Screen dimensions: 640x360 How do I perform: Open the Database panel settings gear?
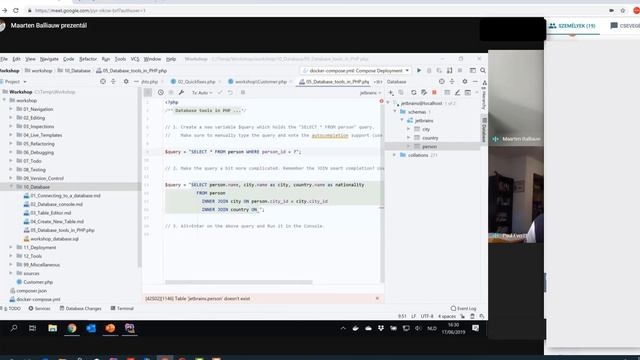pos(464,82)
